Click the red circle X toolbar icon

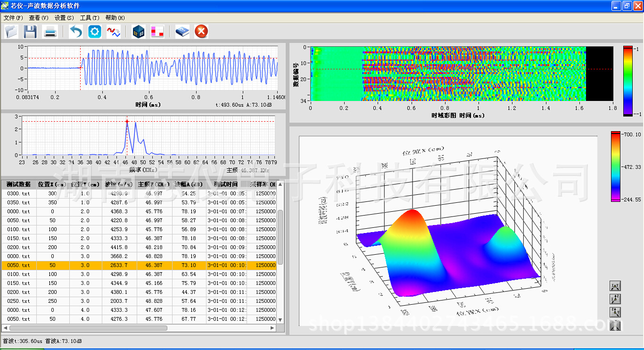pos(201,32)
